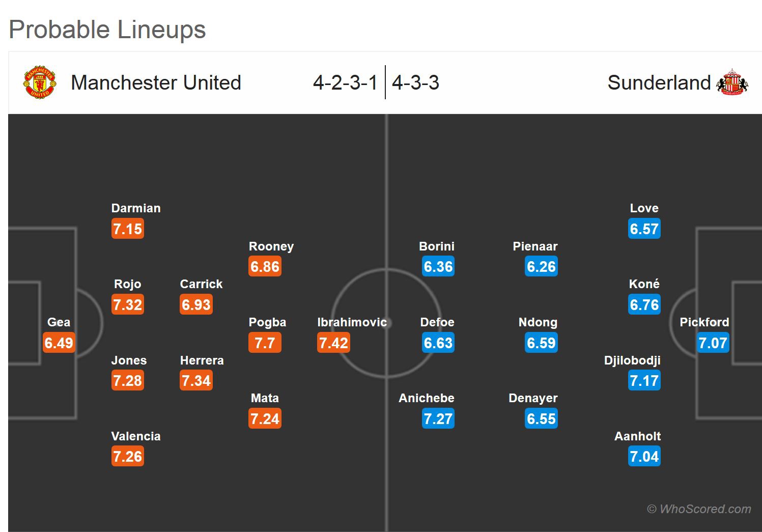Open the Sunderland team name link

coord(659,82)
